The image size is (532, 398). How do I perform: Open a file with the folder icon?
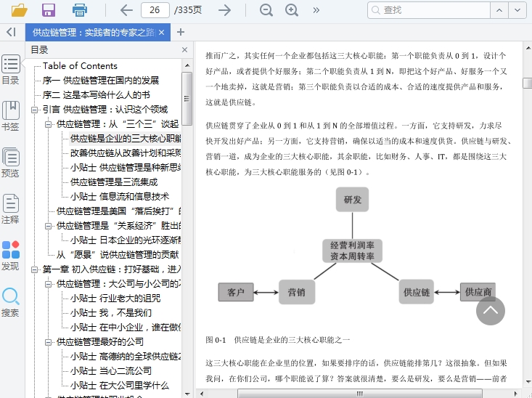click(20, 10)
